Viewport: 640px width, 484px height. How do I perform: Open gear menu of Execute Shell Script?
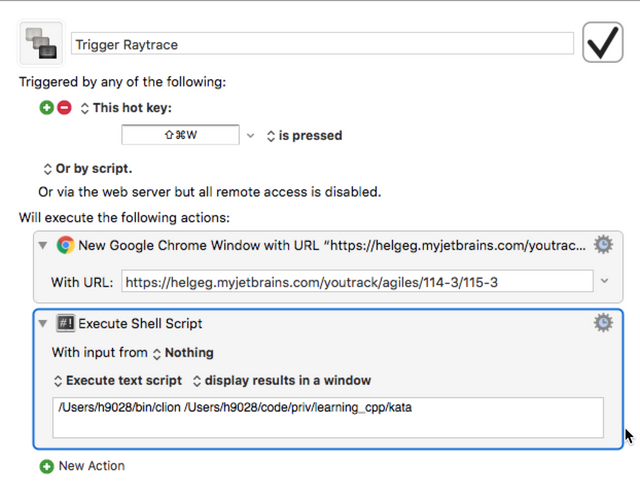tap(603, 323)
